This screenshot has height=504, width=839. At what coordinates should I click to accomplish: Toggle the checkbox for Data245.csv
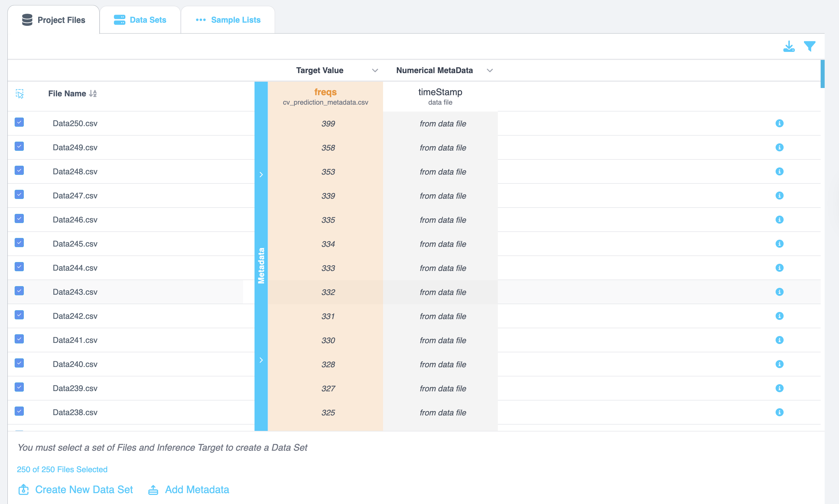click(x=20, y=243)
